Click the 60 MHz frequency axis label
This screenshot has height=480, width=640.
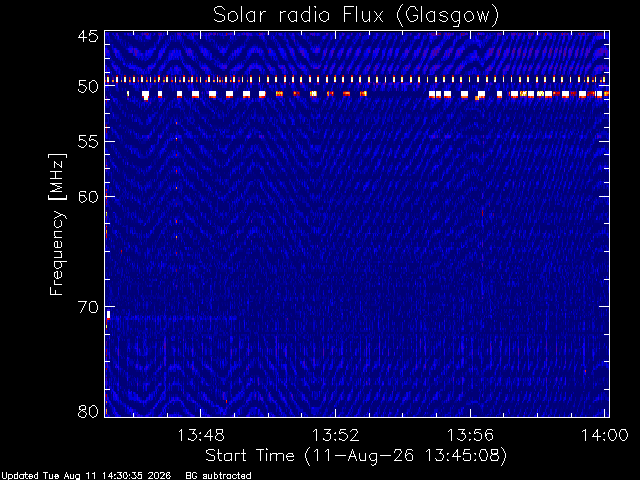(x=88, y=197)
